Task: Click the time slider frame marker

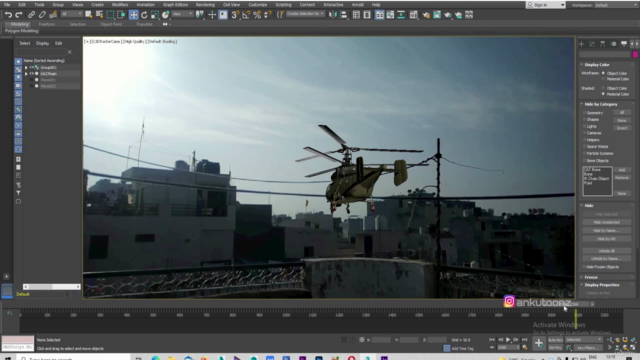Action: tap(576, 319)
